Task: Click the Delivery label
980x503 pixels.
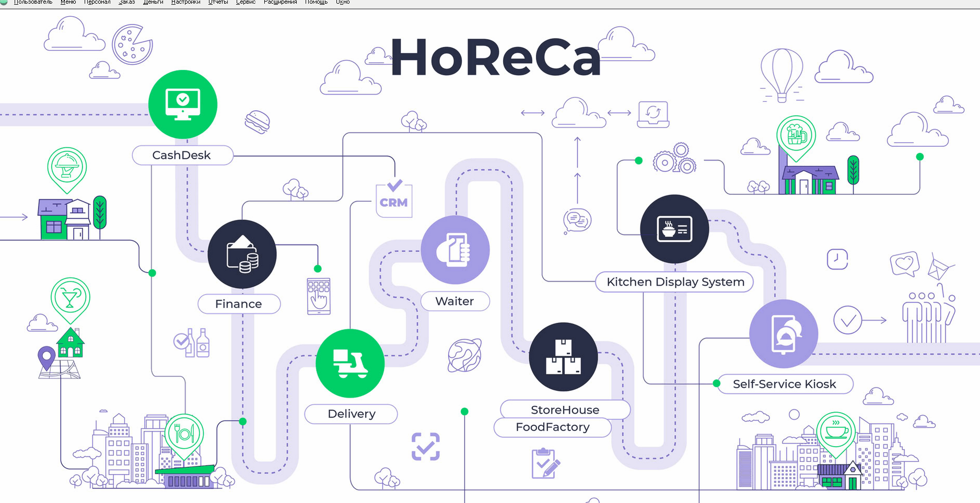Action: click(x=351, y=414)
